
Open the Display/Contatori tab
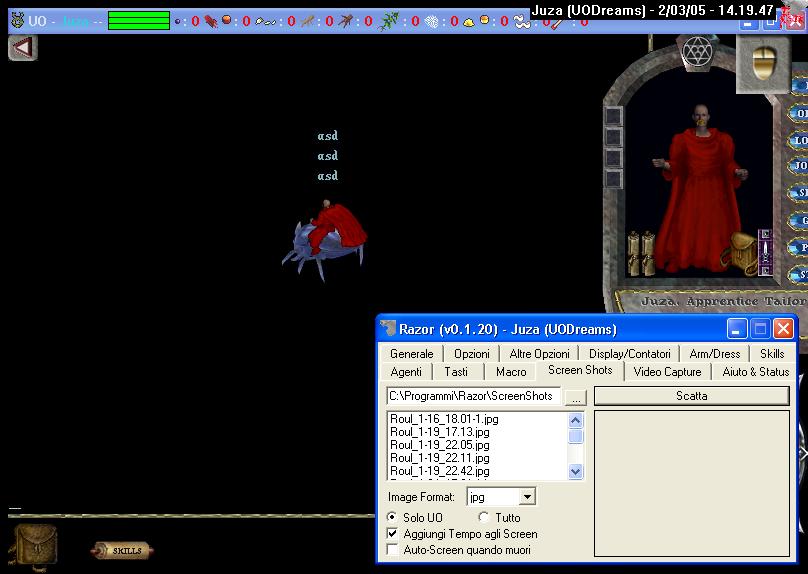pyautogui.click(x=629, y=353)
